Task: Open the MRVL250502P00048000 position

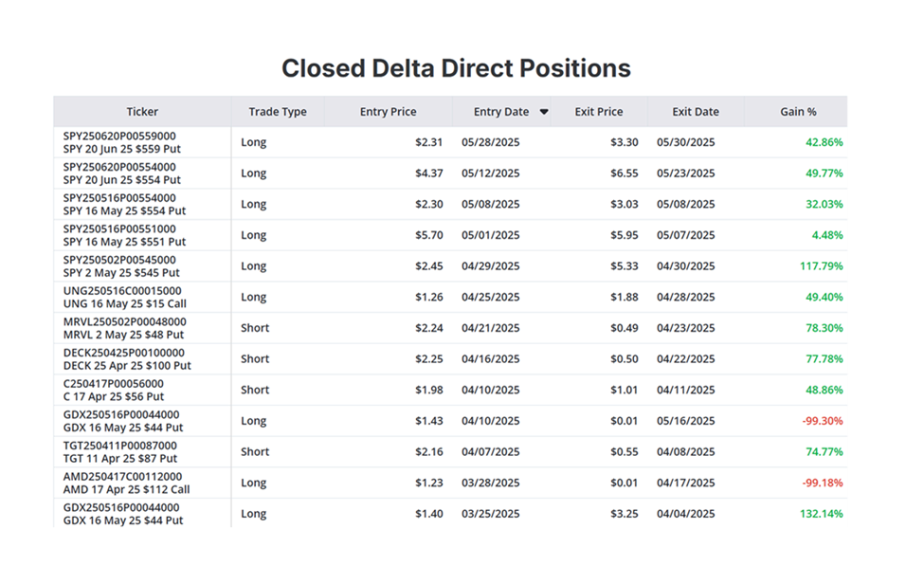Action: tap(124, 321)
